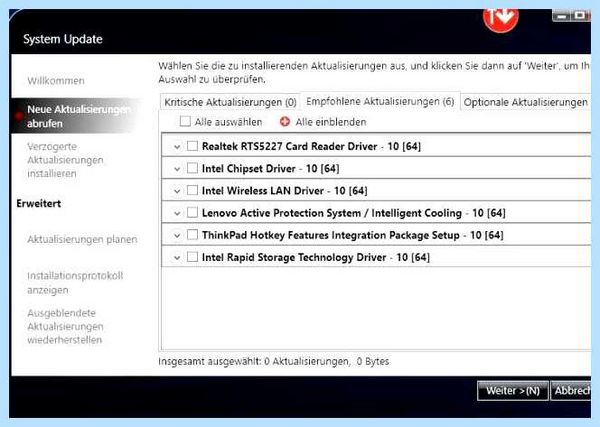Check Realtek RTS5227 Card Reader Driver box
This screenshot has width=600, height=427.
(x=192, y=146)
